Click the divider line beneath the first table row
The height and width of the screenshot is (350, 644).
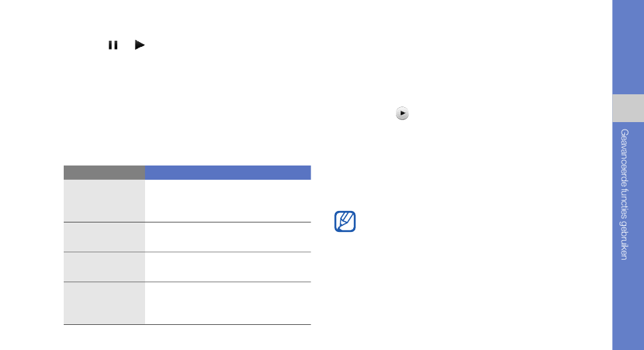[187, 222]
